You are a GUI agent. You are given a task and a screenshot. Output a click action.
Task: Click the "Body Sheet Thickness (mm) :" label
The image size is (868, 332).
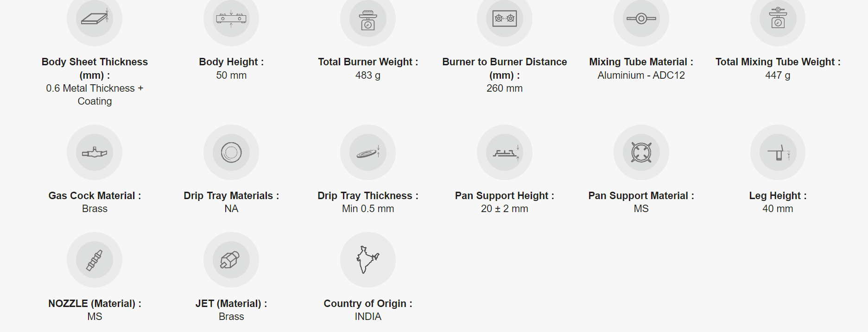point(95,69)
